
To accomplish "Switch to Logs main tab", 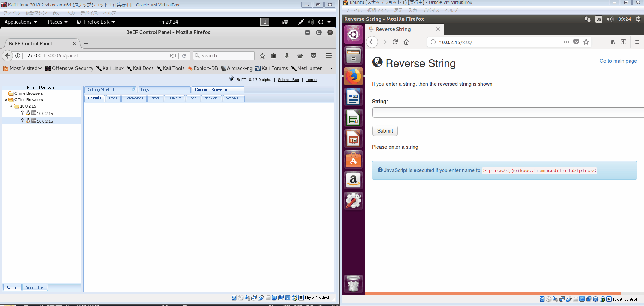I will point(164,90).
